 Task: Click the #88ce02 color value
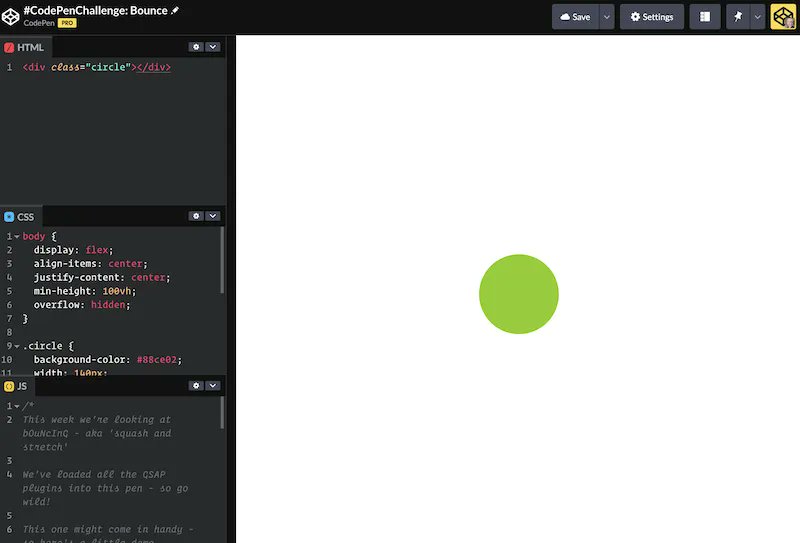click(x=159, y=359)
